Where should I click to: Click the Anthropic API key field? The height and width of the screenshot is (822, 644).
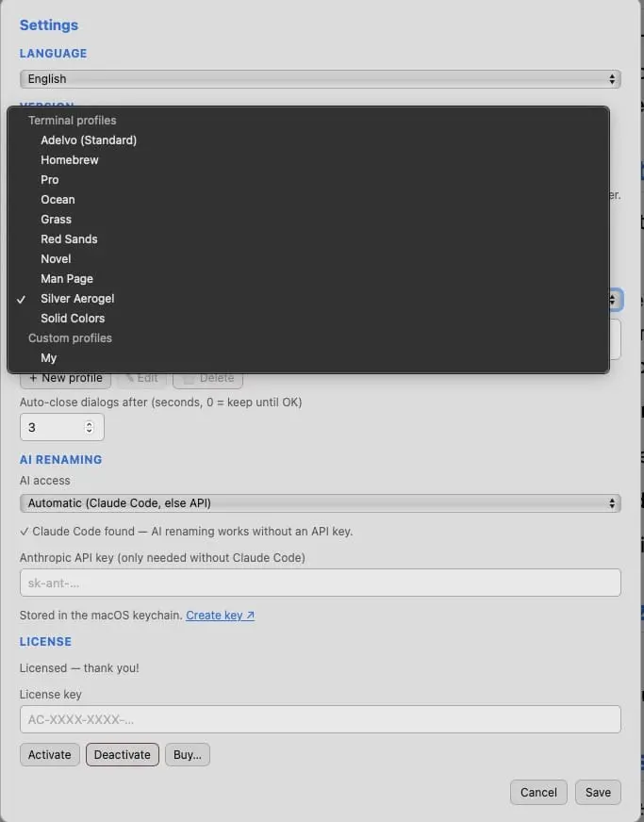[x=320, y=583]
